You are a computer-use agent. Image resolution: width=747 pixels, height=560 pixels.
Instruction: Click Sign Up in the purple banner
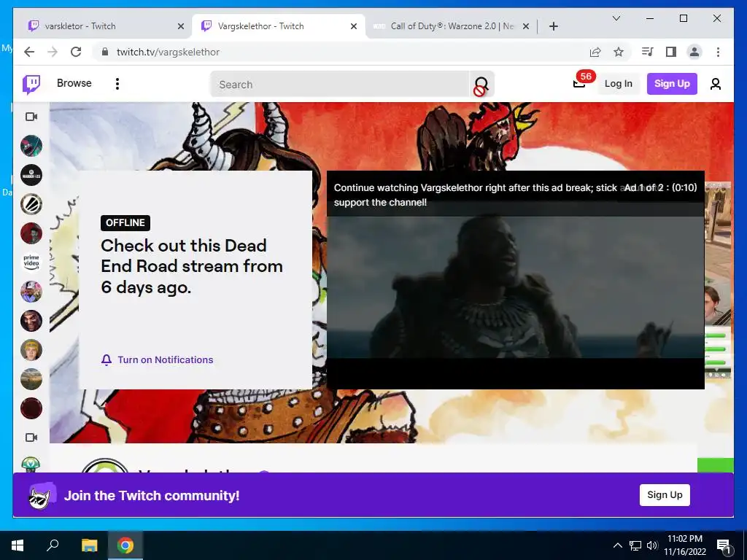[x=665, y=495]
